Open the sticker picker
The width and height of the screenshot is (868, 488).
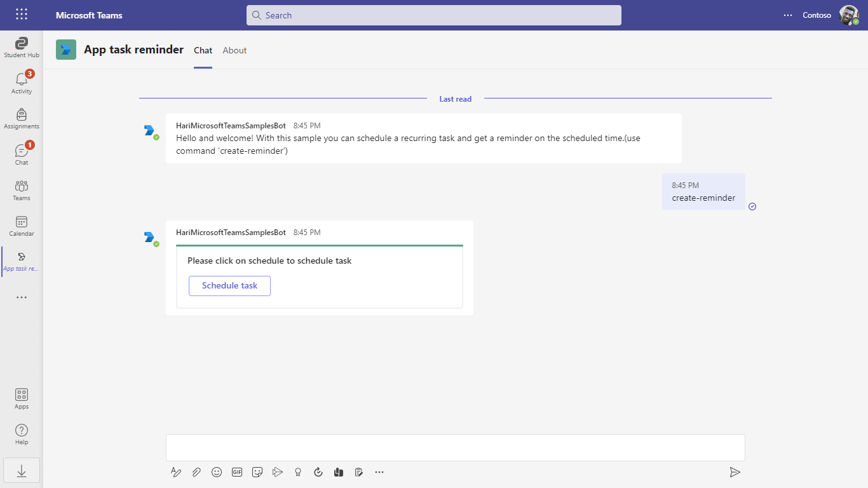[x=257, y=472]
